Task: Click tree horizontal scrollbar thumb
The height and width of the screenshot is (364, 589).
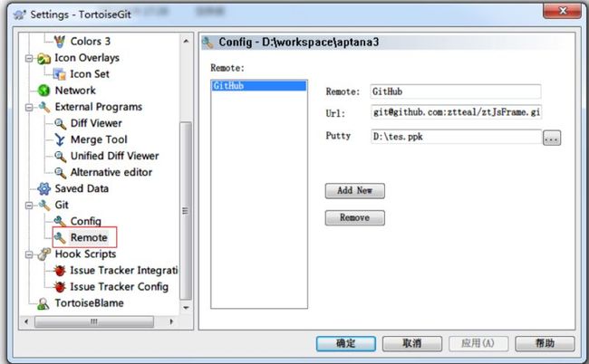Action: [94, 321]
